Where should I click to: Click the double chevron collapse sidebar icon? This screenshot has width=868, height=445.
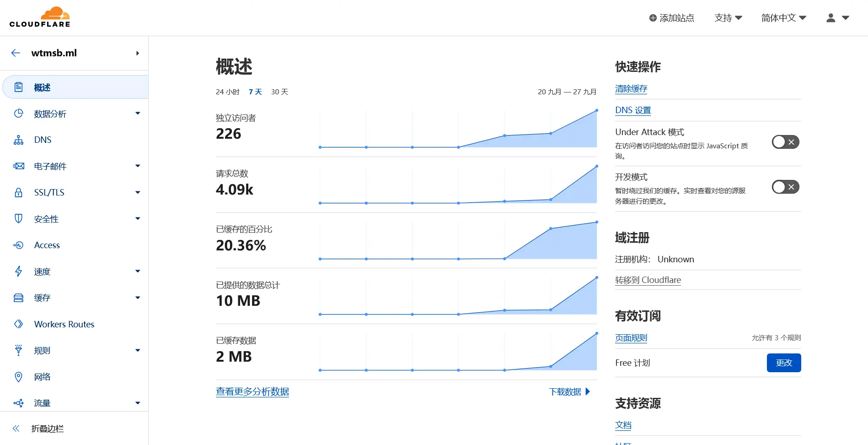16,429
